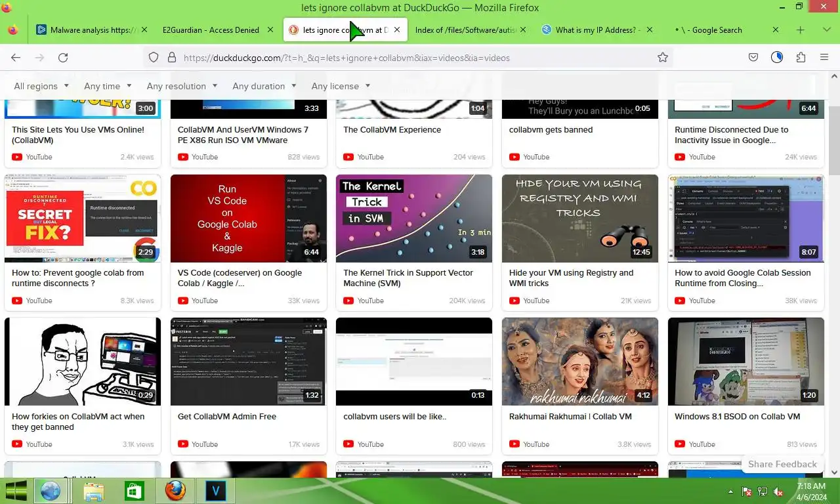Click the muted speaker tray icon
Image resolution: width=840 pixels, height=504 pixels.
pos(778,492)
